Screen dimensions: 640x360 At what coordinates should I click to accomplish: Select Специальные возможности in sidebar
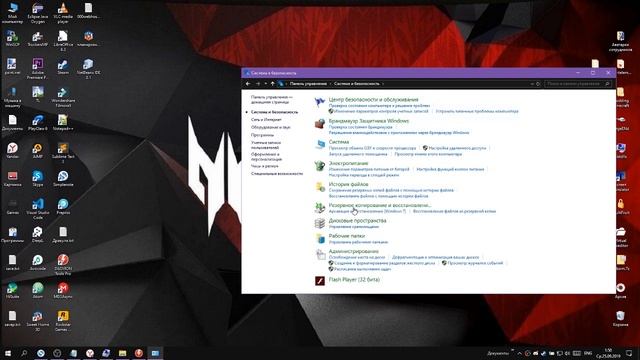click(x=277, y=174)
